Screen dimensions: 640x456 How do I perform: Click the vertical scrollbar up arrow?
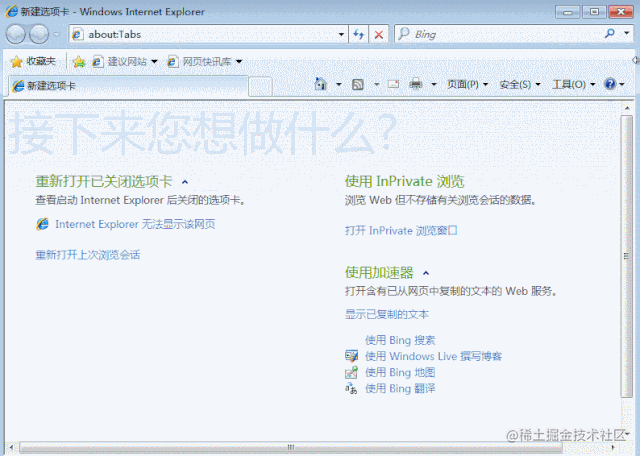click(x=627, y=108)
